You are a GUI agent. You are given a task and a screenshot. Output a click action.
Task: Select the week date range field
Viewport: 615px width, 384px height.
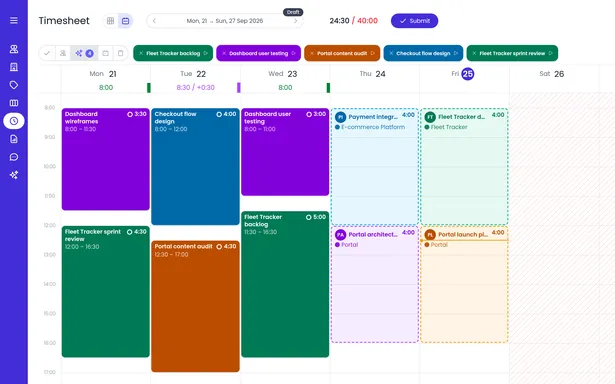coord(225,21)
